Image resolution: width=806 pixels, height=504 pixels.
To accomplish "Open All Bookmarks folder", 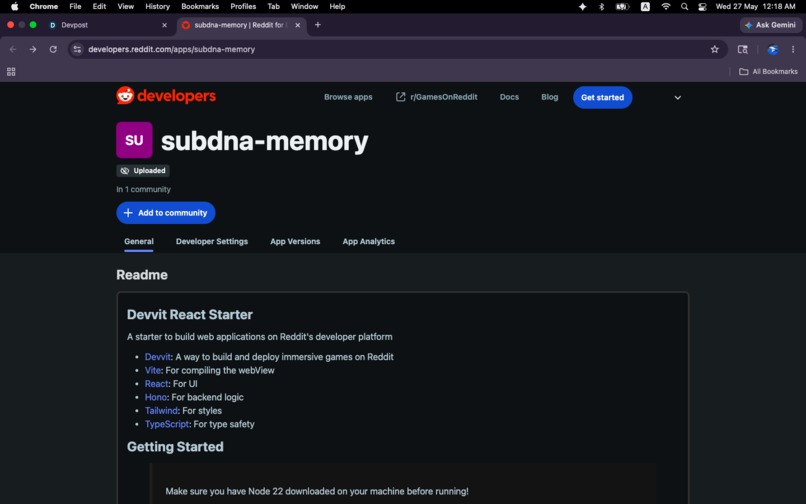I will tap(768, 71).
